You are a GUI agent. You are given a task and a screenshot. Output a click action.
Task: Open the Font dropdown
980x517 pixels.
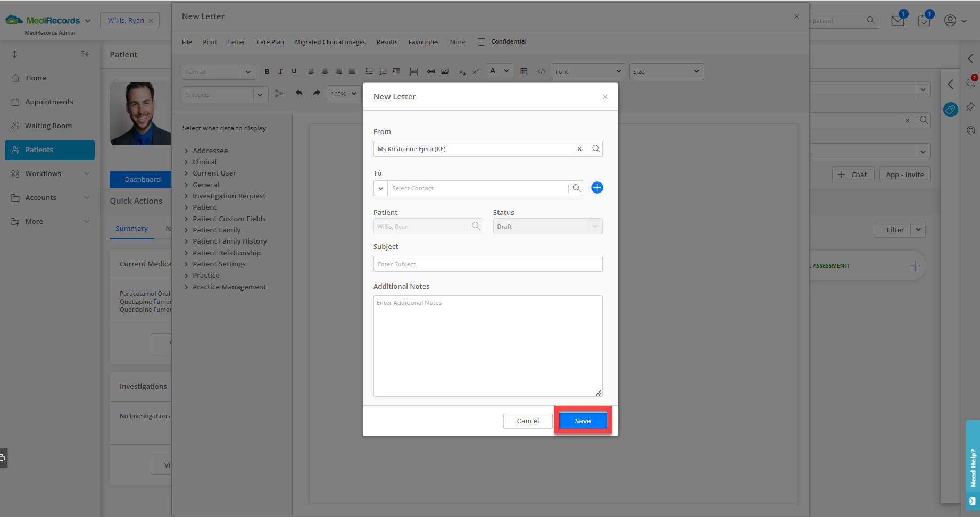588,72
